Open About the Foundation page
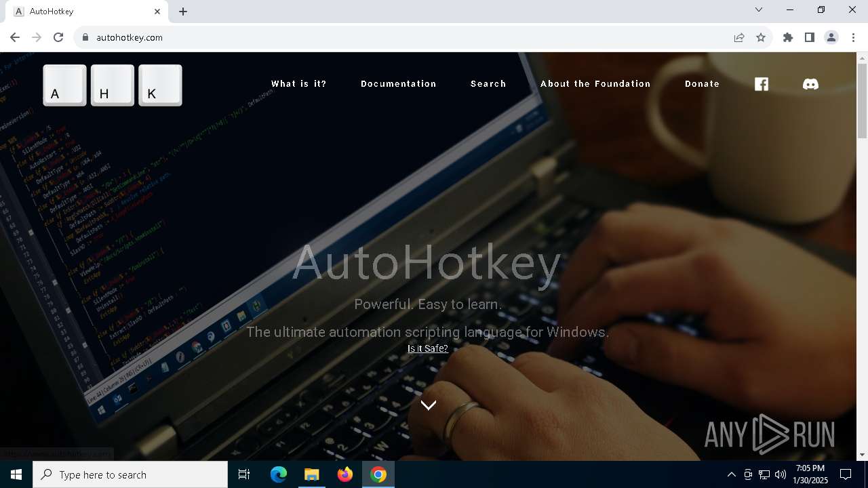868x488 pixels. 595,84
